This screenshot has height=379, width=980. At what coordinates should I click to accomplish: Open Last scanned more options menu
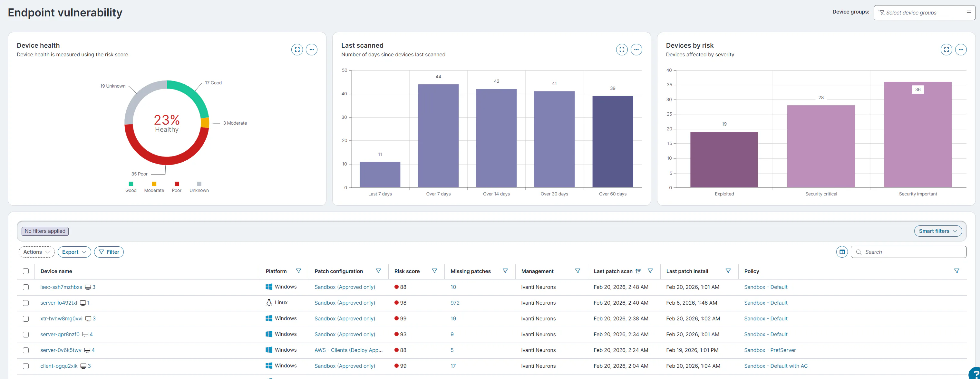tap(636, 49)
